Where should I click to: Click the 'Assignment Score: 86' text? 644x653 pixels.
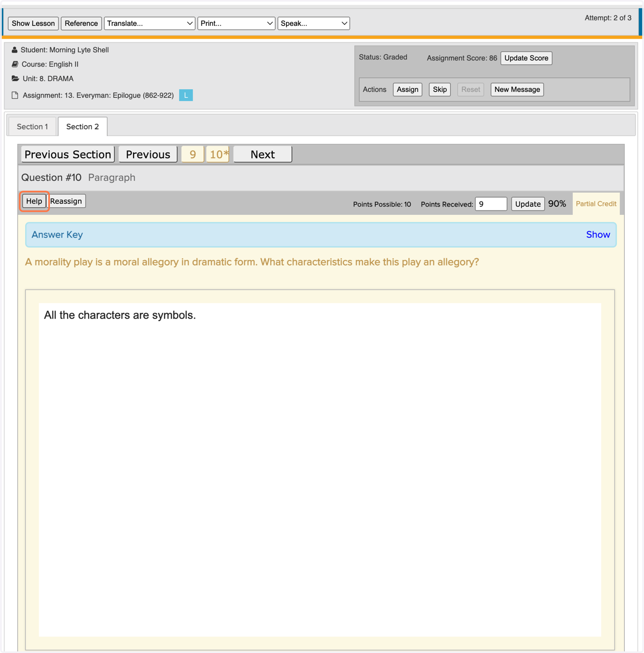click(462, 58)
